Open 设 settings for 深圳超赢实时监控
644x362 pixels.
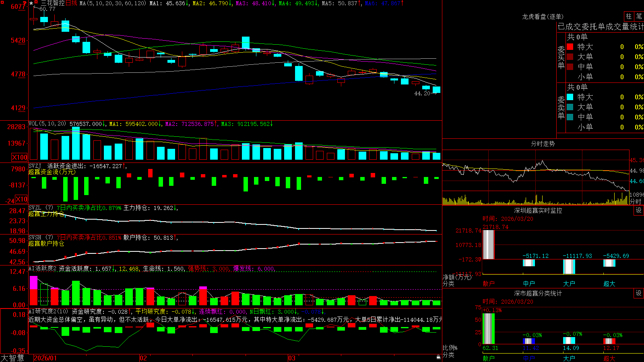coord(639,210)
